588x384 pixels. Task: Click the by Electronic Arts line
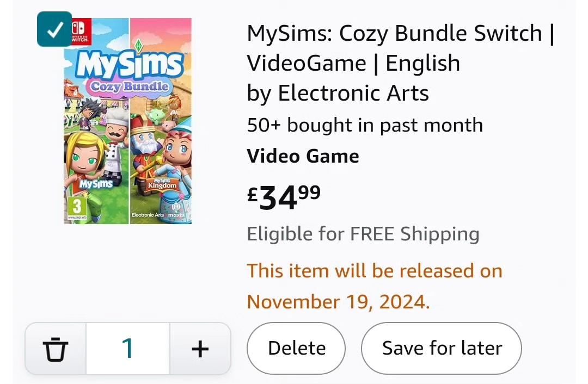[x=338, y=93]
